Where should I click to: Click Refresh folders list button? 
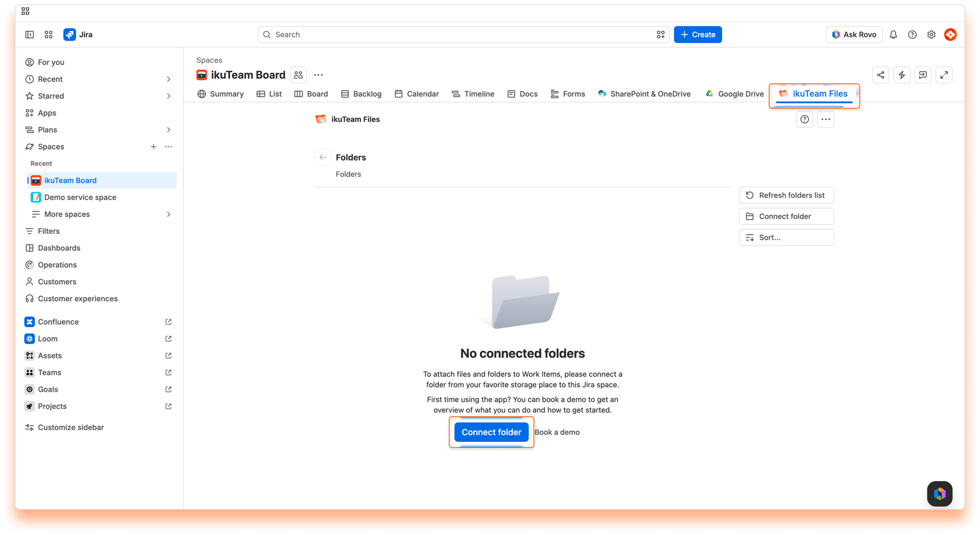coord(787,195)
